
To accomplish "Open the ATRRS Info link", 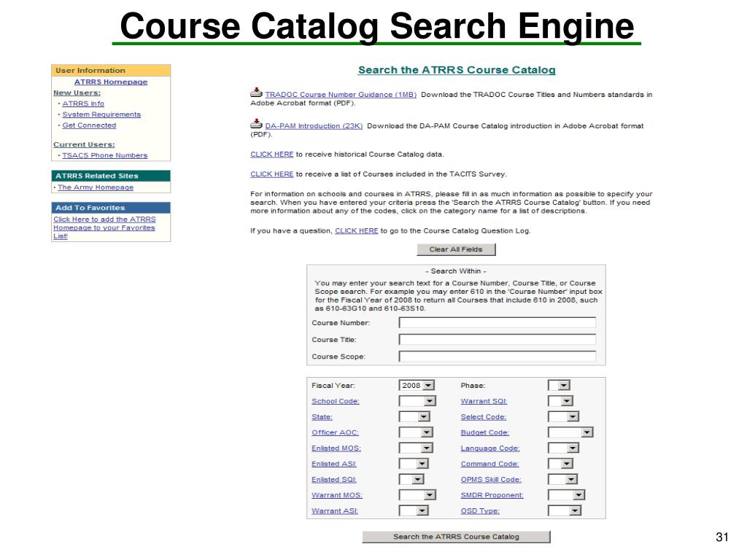I will (83, 104).
